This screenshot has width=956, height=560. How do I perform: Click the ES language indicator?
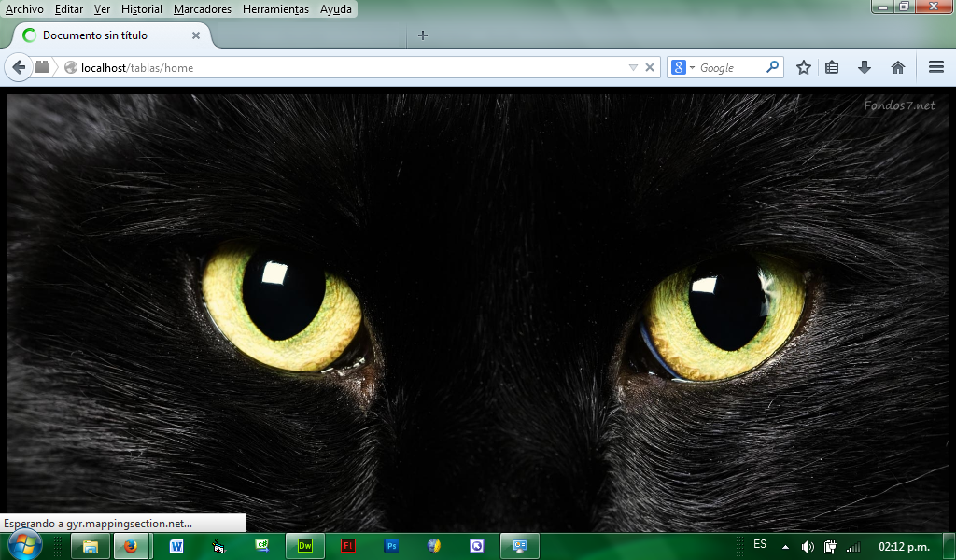click(x=760, y=544)
